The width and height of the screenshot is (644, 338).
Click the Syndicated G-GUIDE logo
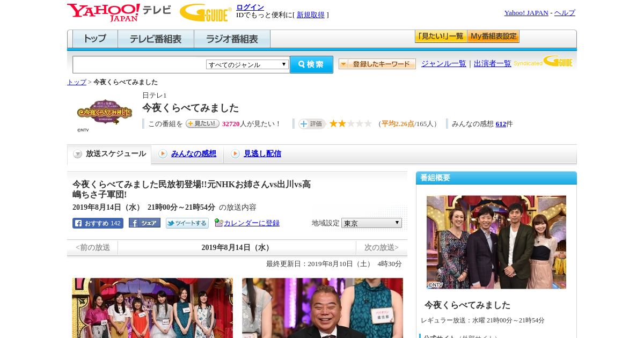(543, 61)
